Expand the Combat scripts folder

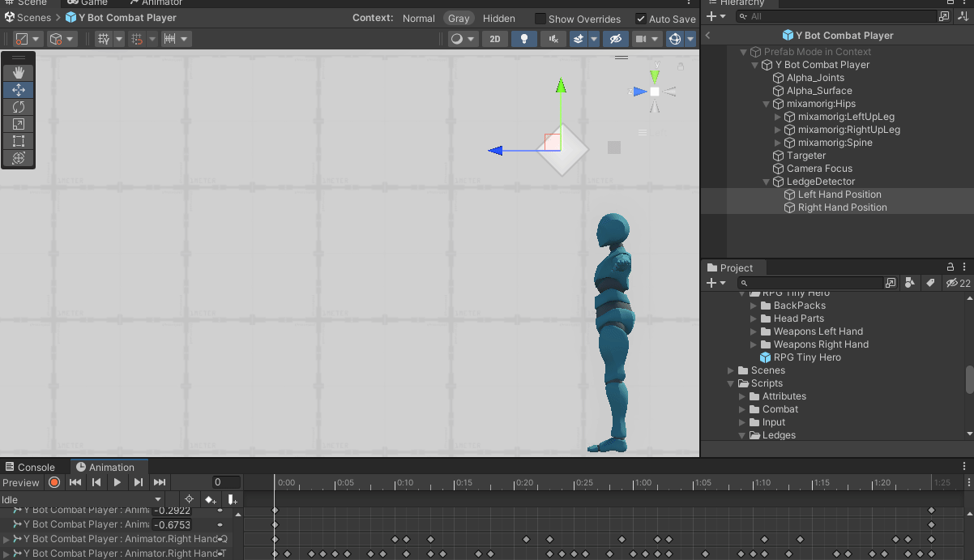point(742,409)
